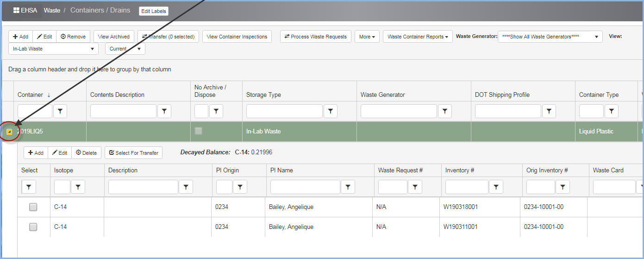Select the C-14 row with inventory W190318001

[33, 207]
